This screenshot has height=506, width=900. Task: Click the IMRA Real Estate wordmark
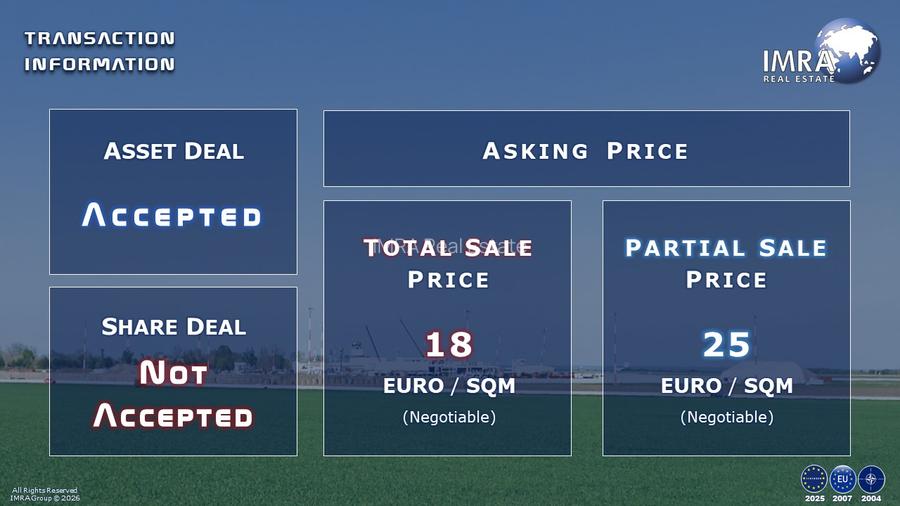pos(798,66)
